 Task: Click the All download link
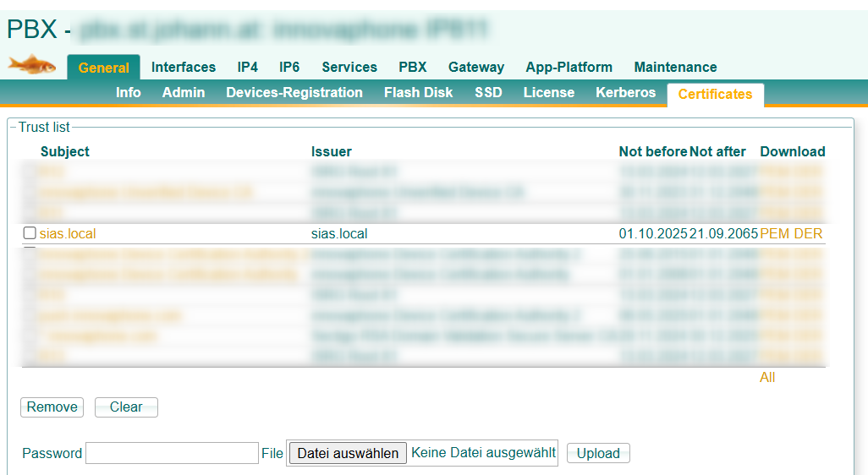[767, 378]
